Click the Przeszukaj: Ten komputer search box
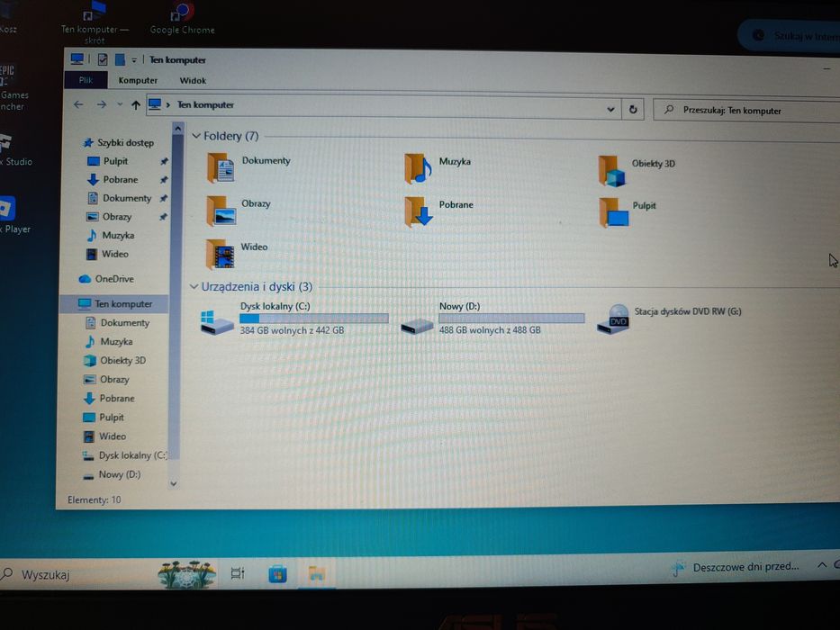Viewport: 840px width, 630px height. 746,111
